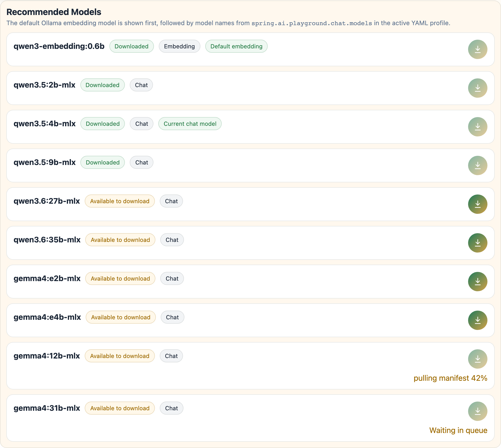Viewport: 501px width, 448px height.
Task: Download the qwen3.6:35b-mlx model
Action: (477, 243)
